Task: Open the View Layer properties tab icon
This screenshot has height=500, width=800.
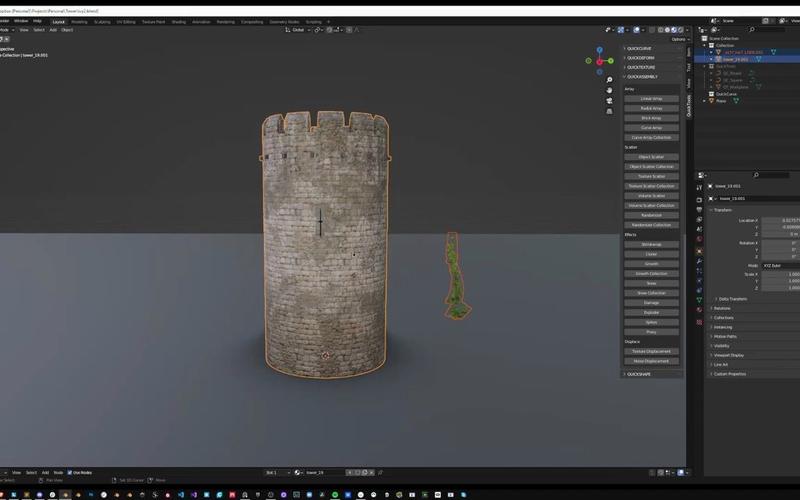Action: pyautogui.click(x=699, y=219)
